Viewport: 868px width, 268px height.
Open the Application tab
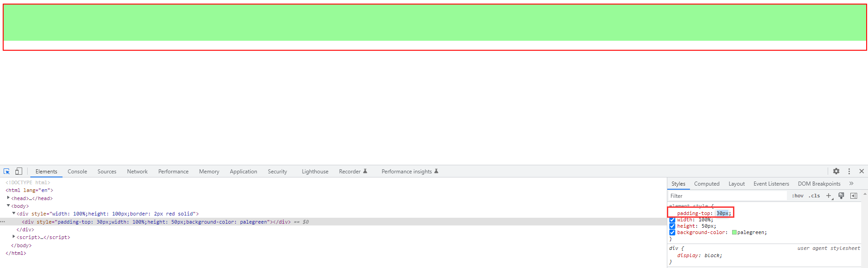(x=243, y=172)
